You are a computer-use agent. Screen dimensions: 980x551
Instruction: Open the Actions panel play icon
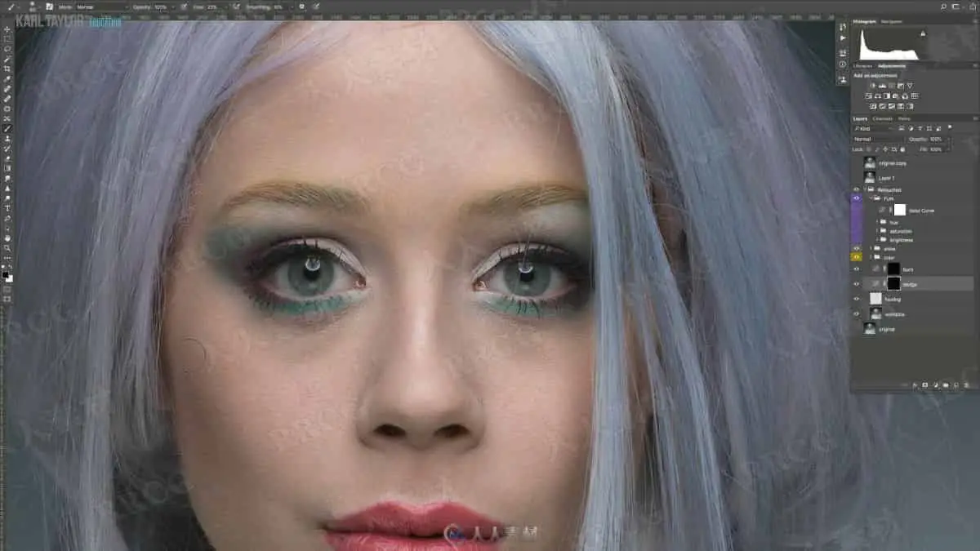(842, 38)
